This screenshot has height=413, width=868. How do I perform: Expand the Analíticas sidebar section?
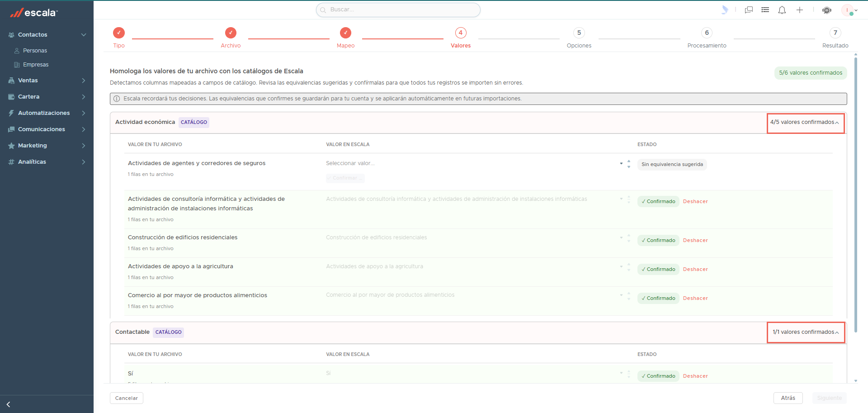84,162
